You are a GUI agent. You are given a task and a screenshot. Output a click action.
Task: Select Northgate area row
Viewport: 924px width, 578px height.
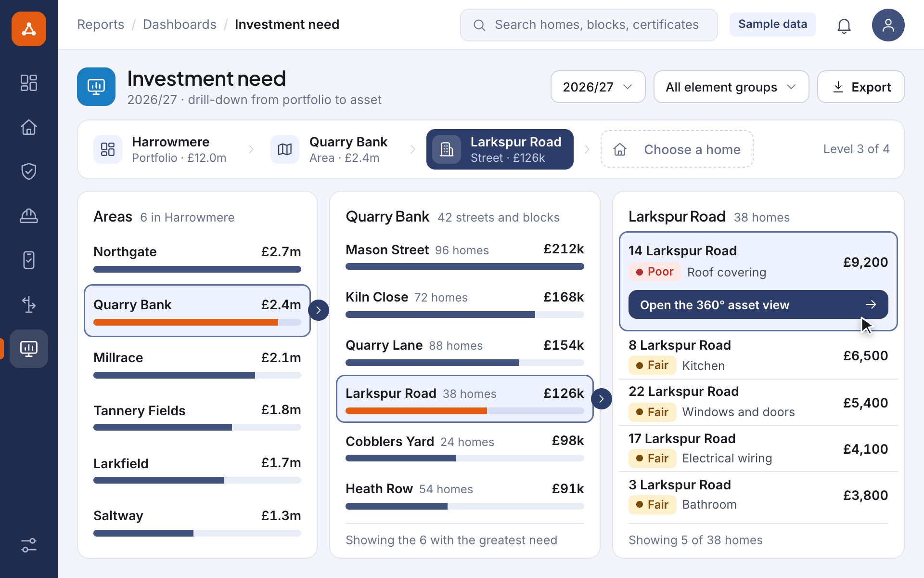pos(197,259)
